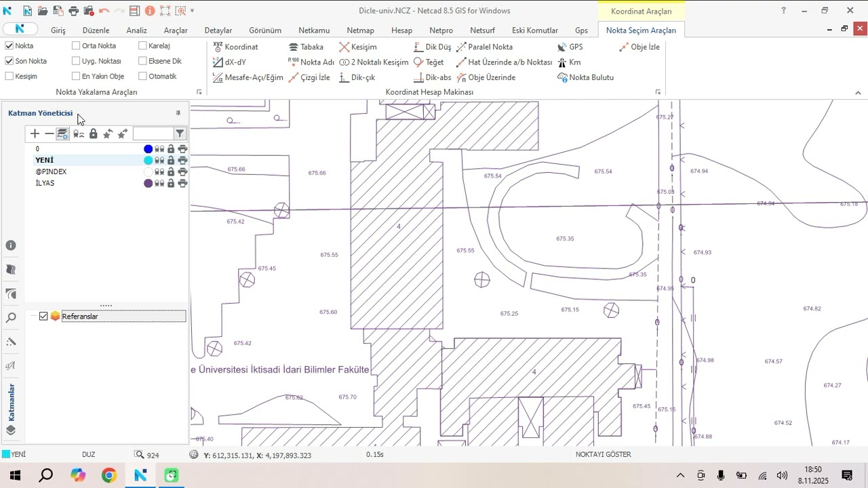This screenshot has height=488, width=868.
Task: Toggle lock on the İLYAS layer
Action: (x=171, y=183)
